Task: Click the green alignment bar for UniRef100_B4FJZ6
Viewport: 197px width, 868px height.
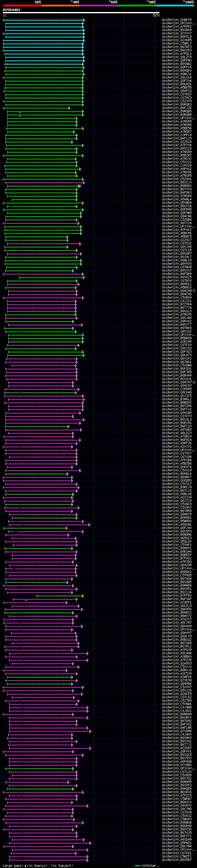Action: click(37, 108)
